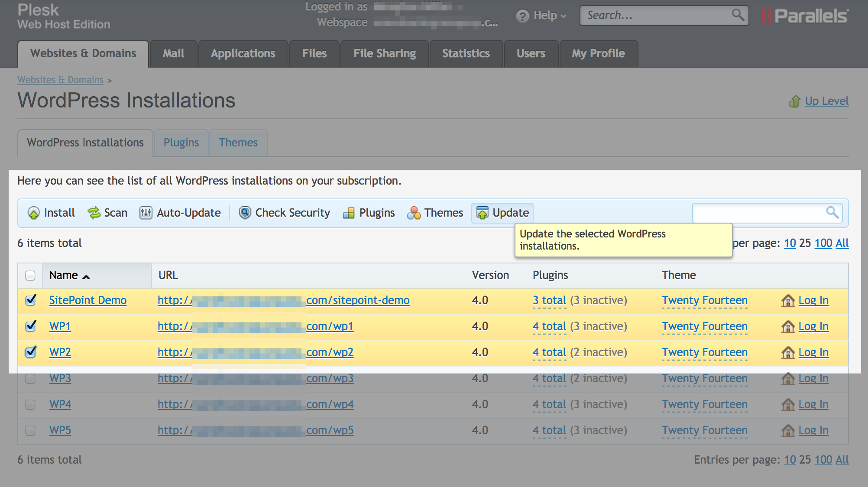Image resolution: width=868 pixels, height=487 pixels.
Task: Click house icon in WP3 row
Action: coord(788,378)
